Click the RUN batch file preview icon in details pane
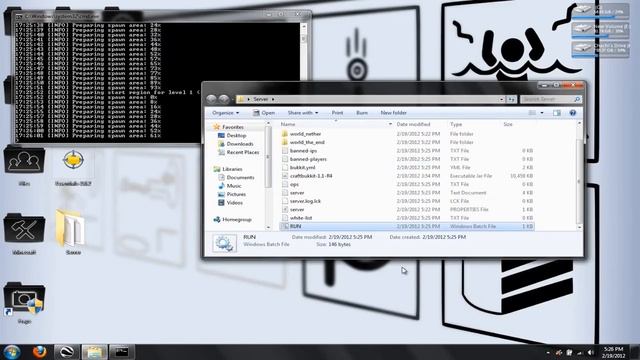Image resolution: width=640 pixels, height=360 pixels. (x=224, y=243)
